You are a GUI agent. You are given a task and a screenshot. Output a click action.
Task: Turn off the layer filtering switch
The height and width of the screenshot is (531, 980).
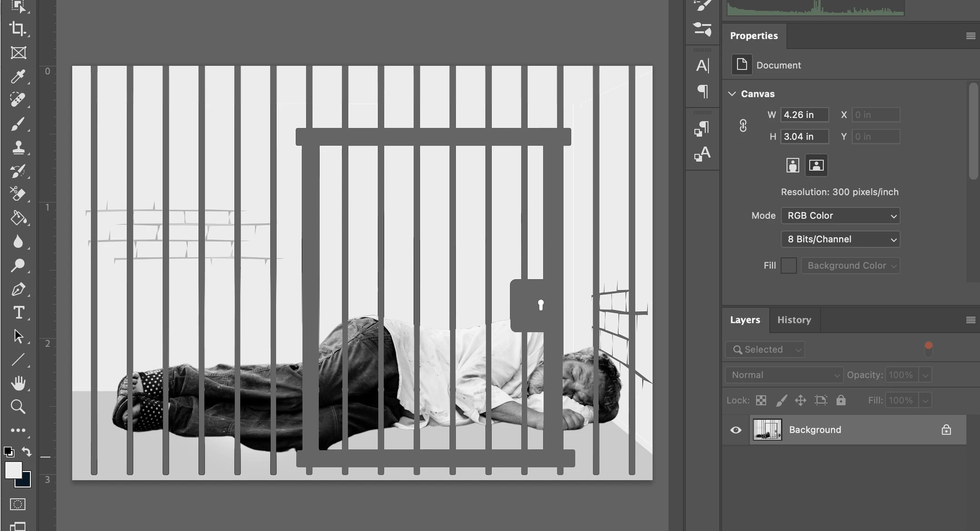pos(928,349)
